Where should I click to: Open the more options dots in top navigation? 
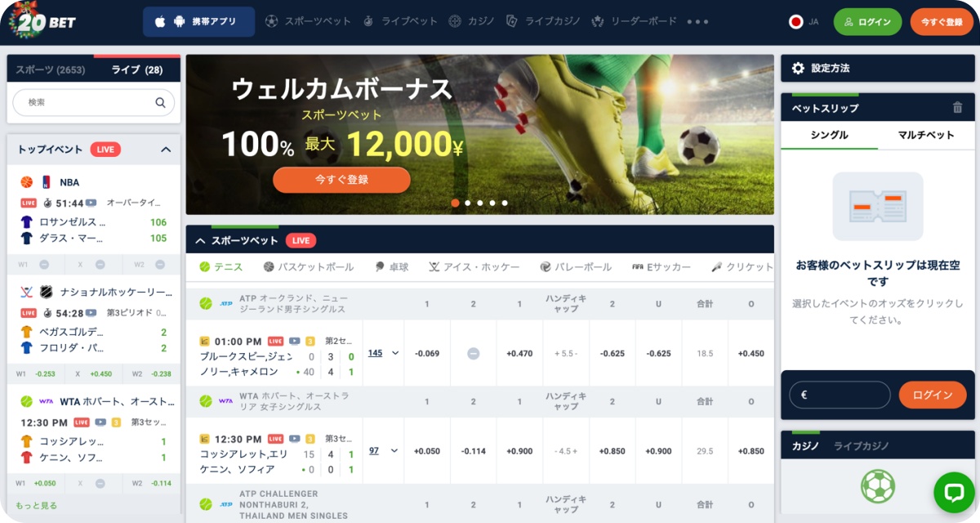pos(697,22)
